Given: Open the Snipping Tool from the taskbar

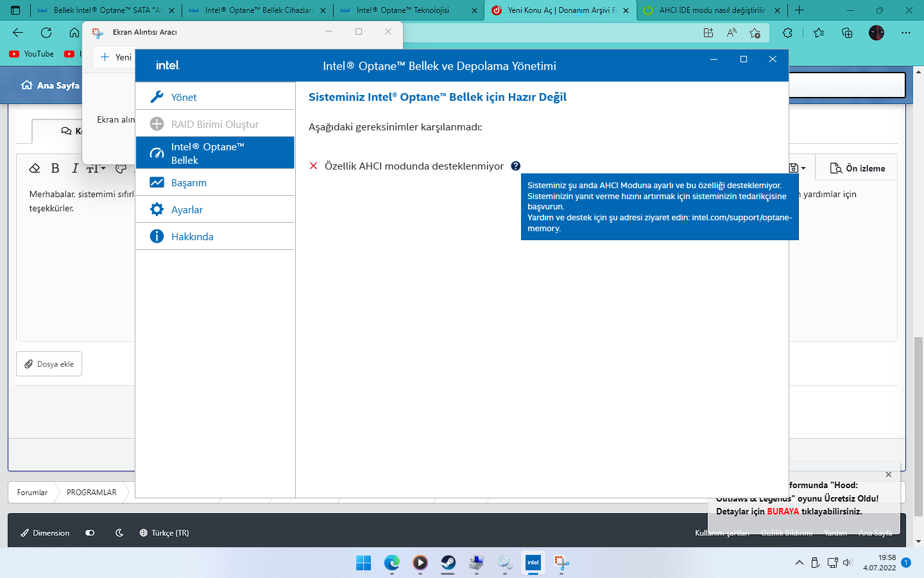Looking at the screenshot, I should [x=561, y=563].
